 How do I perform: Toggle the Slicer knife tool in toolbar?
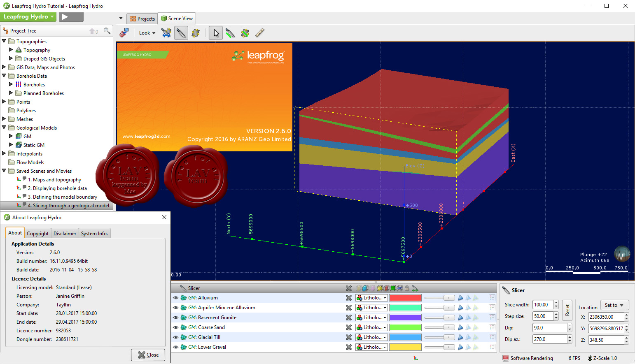pos(181,33)
